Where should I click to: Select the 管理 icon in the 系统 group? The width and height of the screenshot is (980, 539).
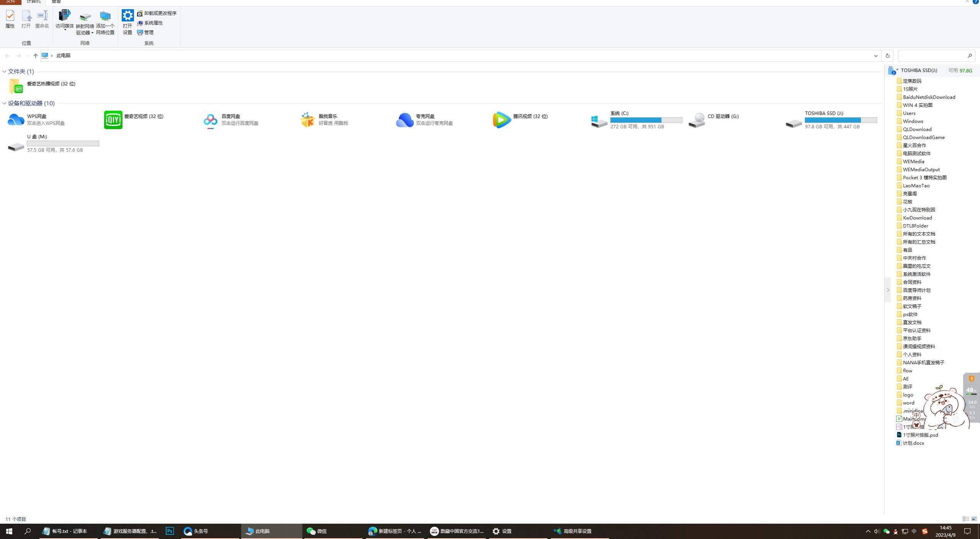(x=149, y=33)
